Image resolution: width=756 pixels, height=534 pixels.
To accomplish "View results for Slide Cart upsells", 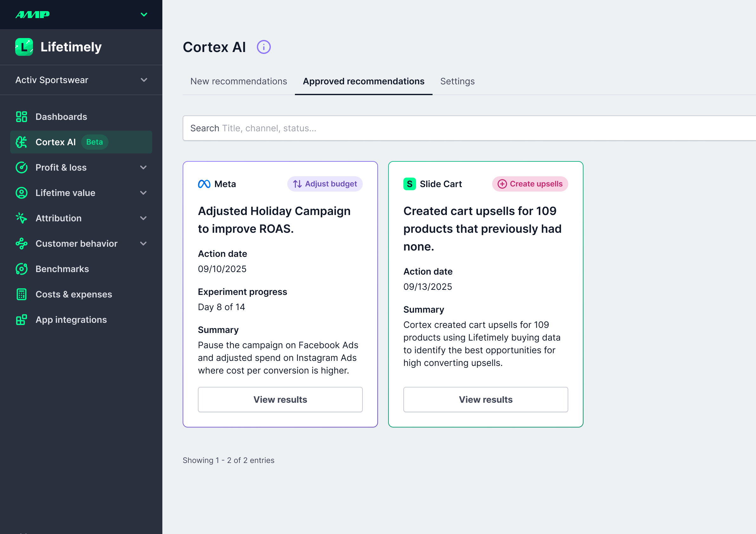I will 485,399.
